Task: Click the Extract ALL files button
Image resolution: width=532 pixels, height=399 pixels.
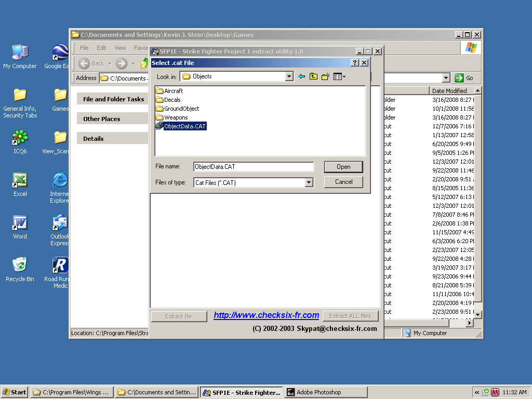Action: click(350, 316)
